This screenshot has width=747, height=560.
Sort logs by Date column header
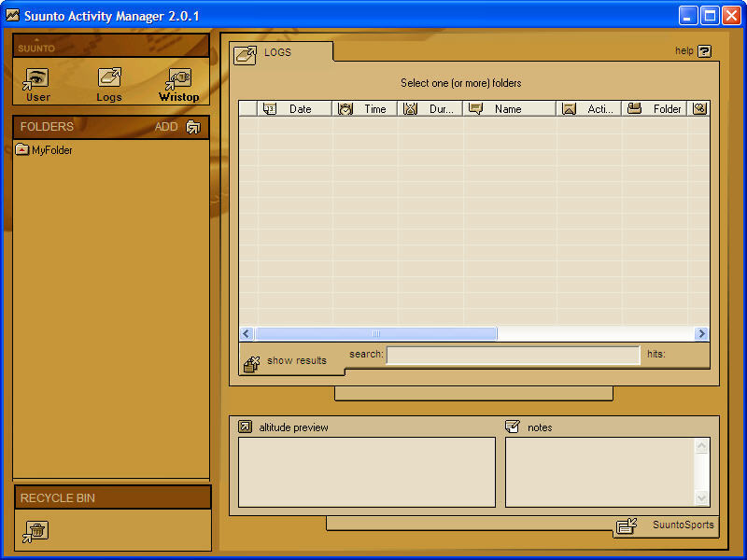pos(299,109)
